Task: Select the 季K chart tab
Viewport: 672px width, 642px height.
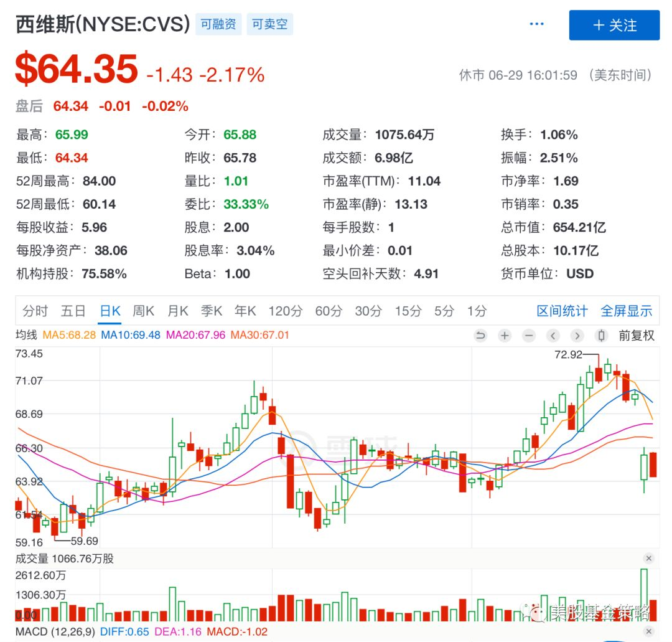Action: click(212, 311)
